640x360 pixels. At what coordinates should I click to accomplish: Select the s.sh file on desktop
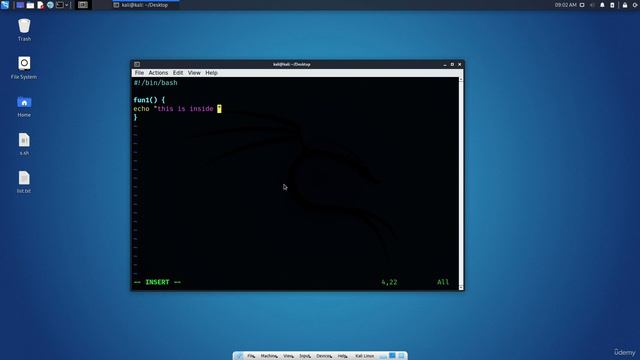(x=24, y=144)
